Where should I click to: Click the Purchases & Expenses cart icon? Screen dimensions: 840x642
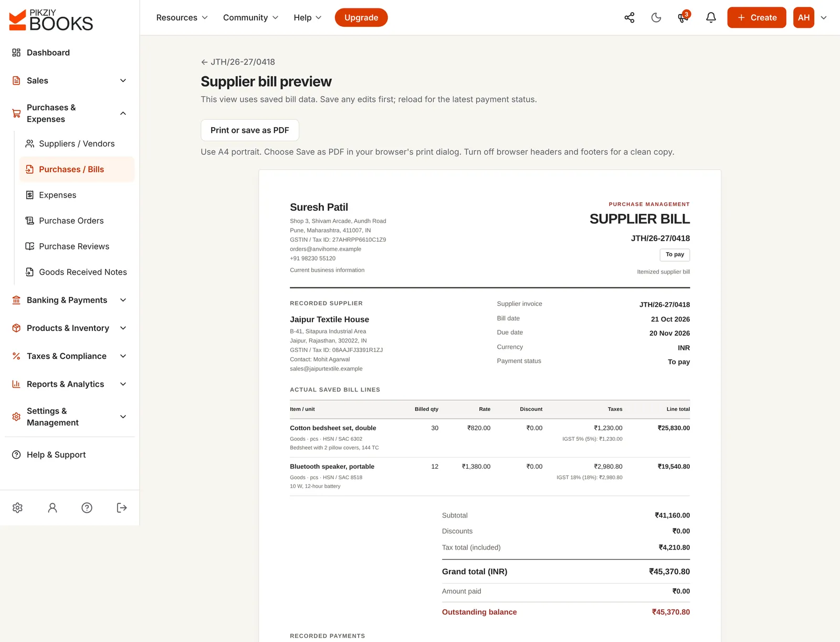click(16, 113)
